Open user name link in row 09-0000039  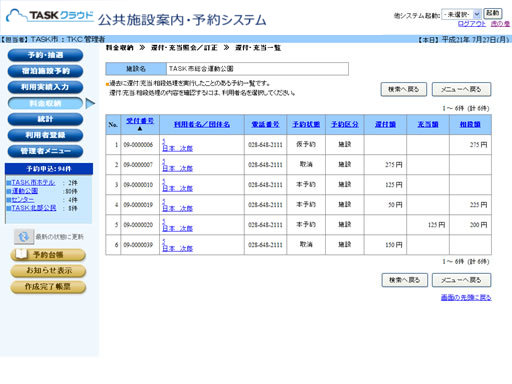pyautogui.click(x=177, y=248)
